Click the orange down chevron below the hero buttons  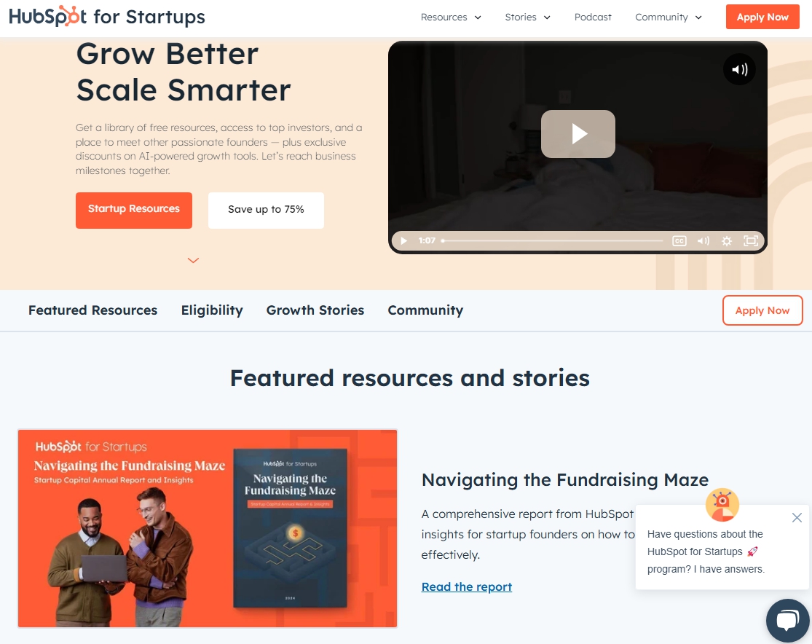coord(193,261)
